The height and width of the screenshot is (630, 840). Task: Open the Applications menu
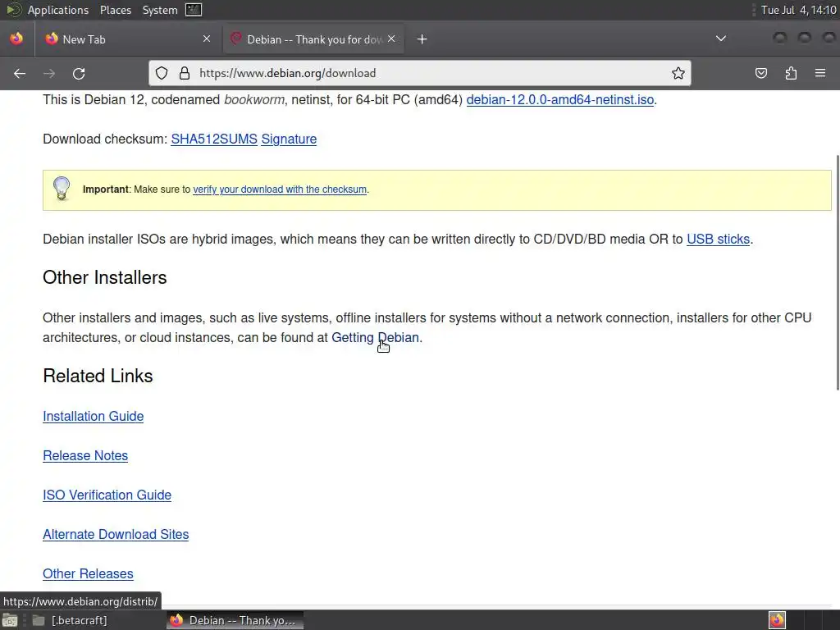tap(58, 10)
